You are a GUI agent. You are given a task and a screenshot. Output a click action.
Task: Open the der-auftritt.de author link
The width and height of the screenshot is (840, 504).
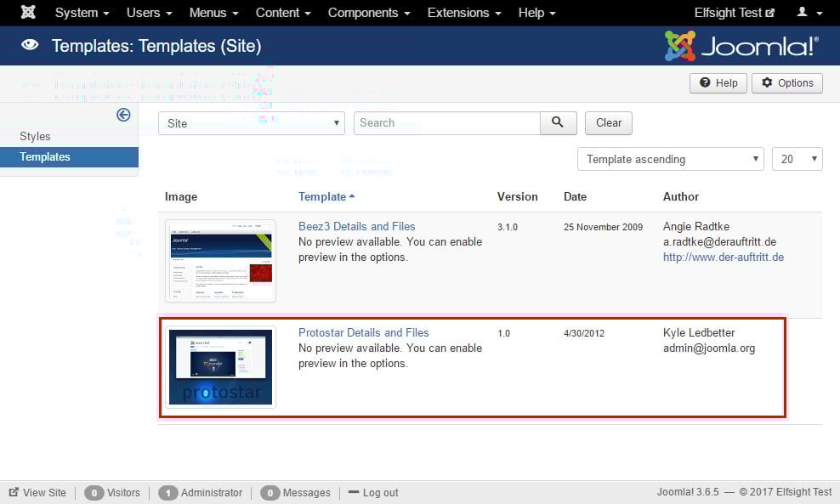[724, 257]
